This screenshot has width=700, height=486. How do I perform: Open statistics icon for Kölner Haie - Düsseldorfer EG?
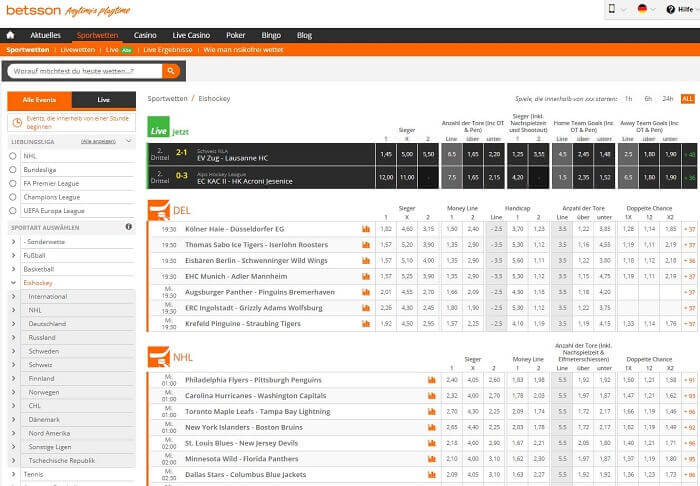coord(366,229)
